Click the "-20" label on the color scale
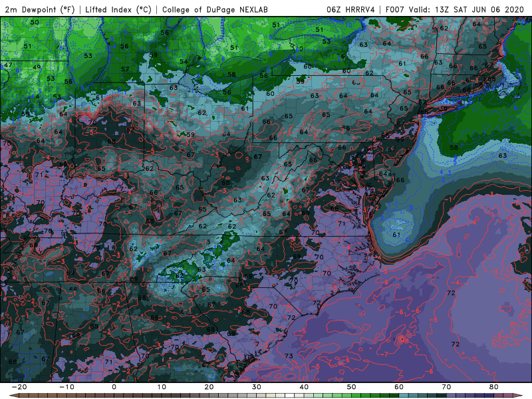 [x=19, y=387]
